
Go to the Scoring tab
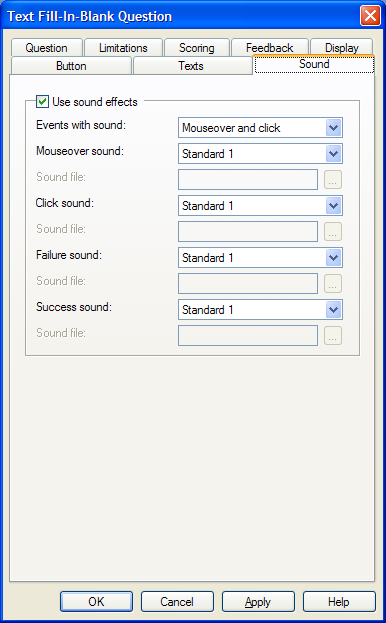pos(197,48)
